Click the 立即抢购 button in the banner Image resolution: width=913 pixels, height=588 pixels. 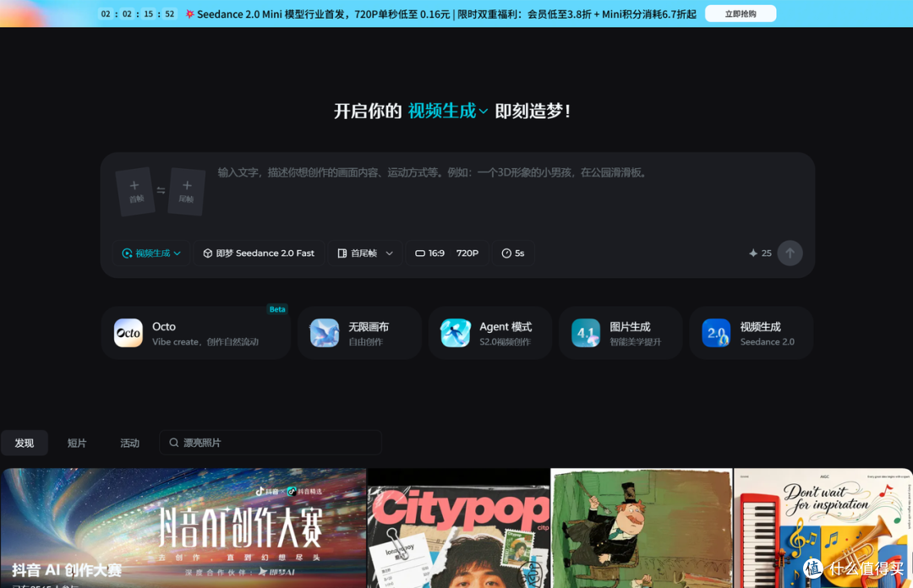pos(740,14)
